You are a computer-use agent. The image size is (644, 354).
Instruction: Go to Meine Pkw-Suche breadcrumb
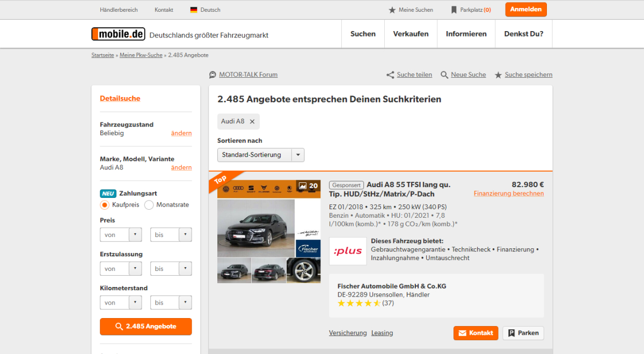[141, 55]
